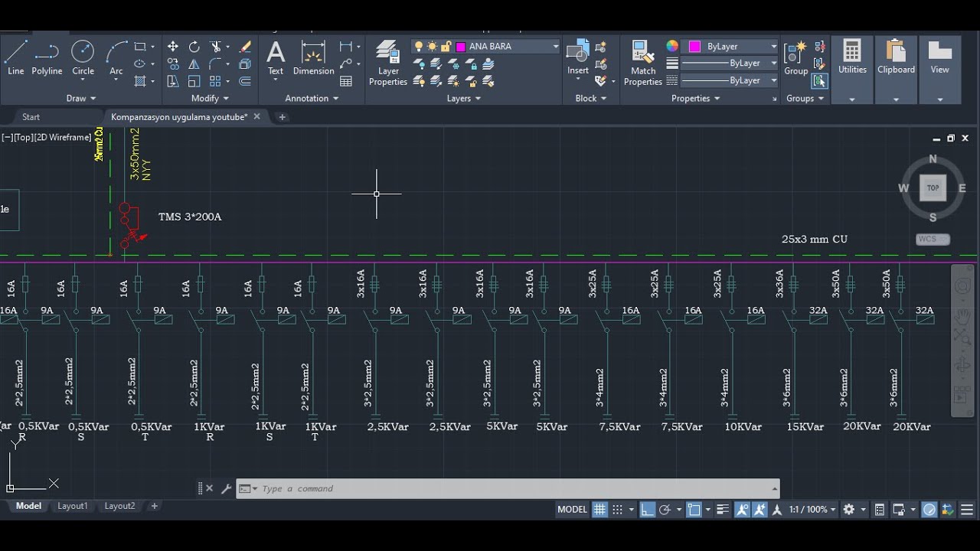Open the status bar Customization menu
The height and width of the screenshot is (551, 980).
(x=967, y=510)
